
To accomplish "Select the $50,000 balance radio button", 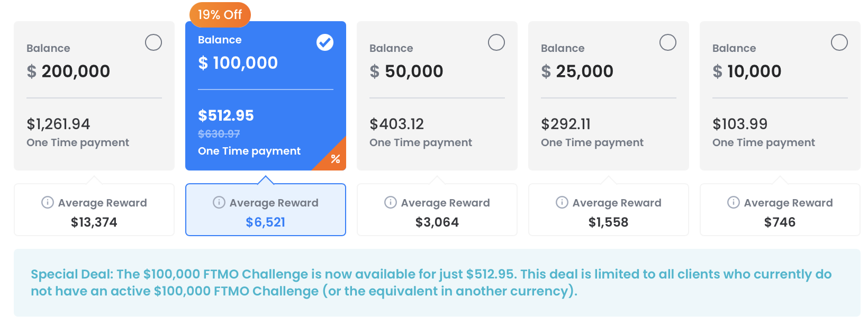I will [x=496, y=42].
